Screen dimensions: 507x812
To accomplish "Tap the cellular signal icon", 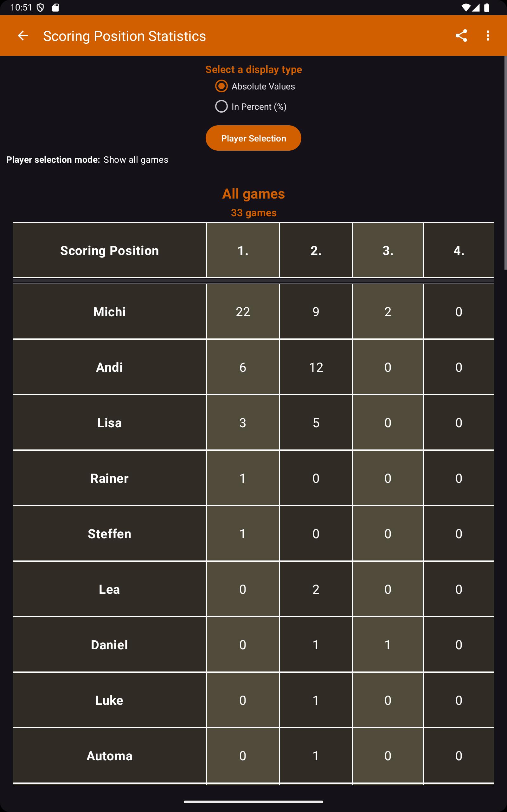I will pyautogui.click(x=476, y=7).
